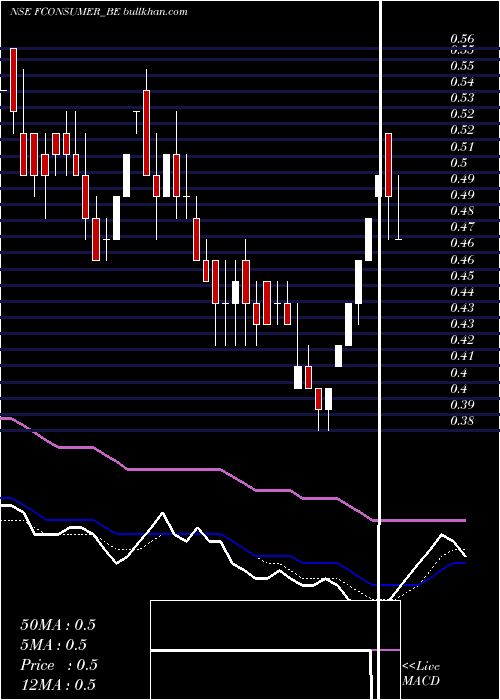Click the Price : 0.5 readout
Screen dimensions: 500x700
[x=58, y=665]
